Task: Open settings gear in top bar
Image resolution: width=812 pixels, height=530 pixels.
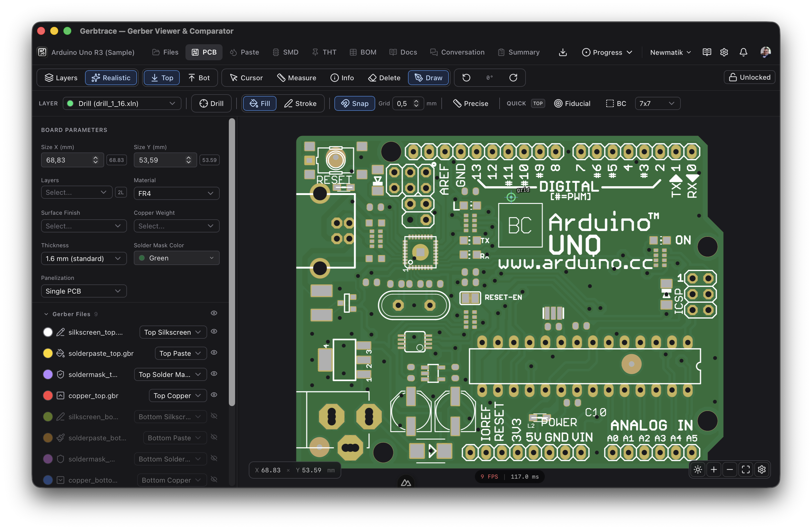Action: point(724,52)
